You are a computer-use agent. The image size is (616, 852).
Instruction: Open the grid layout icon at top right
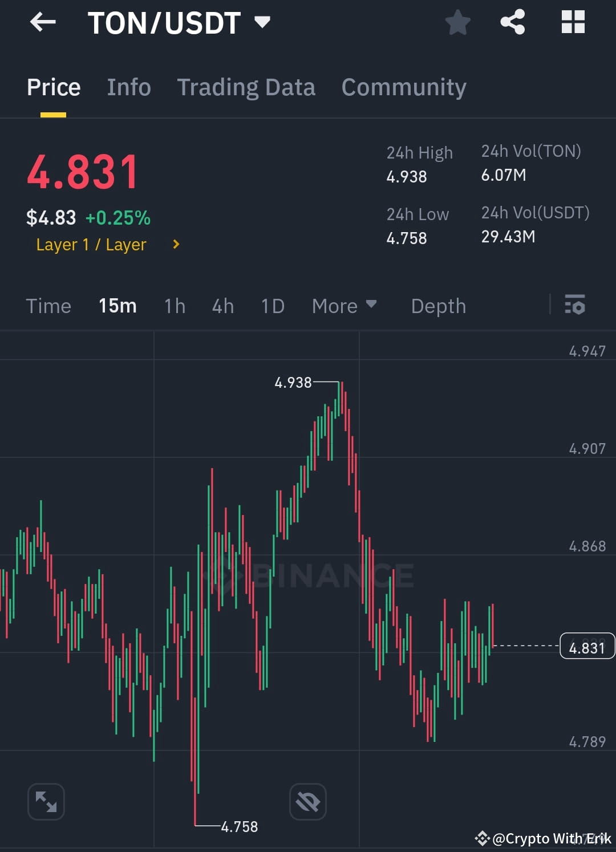pos(573,22)
